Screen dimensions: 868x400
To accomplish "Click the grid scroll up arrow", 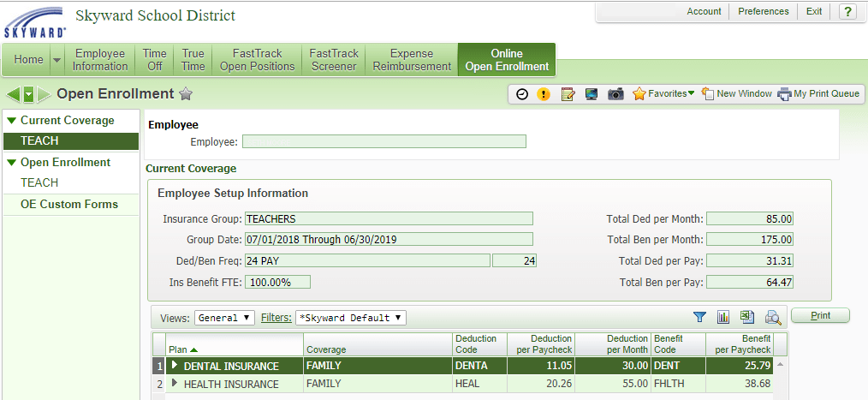I will 781,365.
